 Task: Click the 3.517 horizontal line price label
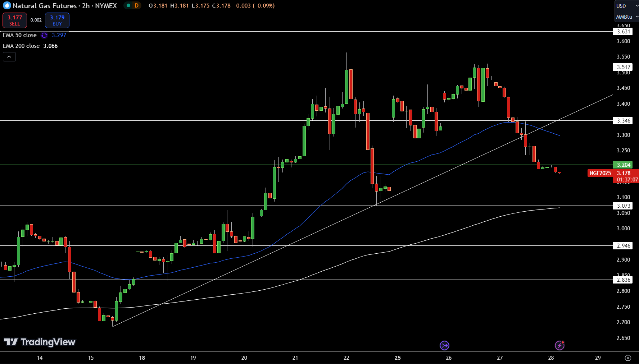(x=624, y=67)
